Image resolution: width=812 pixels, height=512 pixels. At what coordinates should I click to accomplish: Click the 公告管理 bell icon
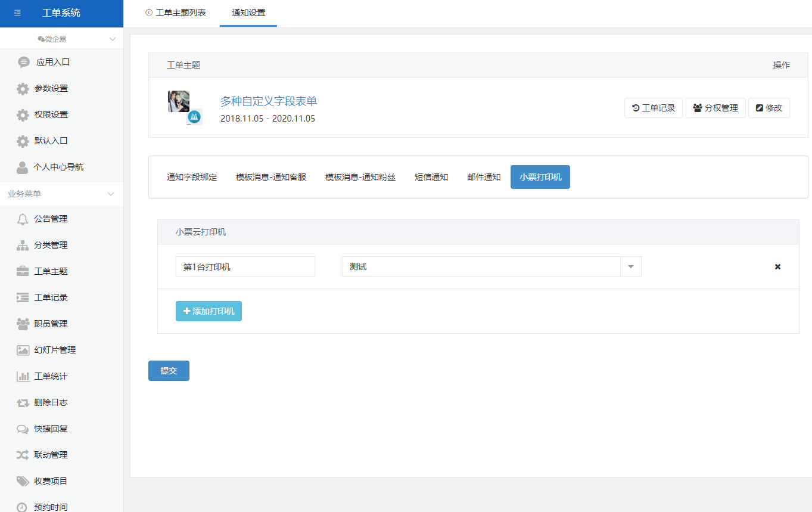(x=23, y=219)
